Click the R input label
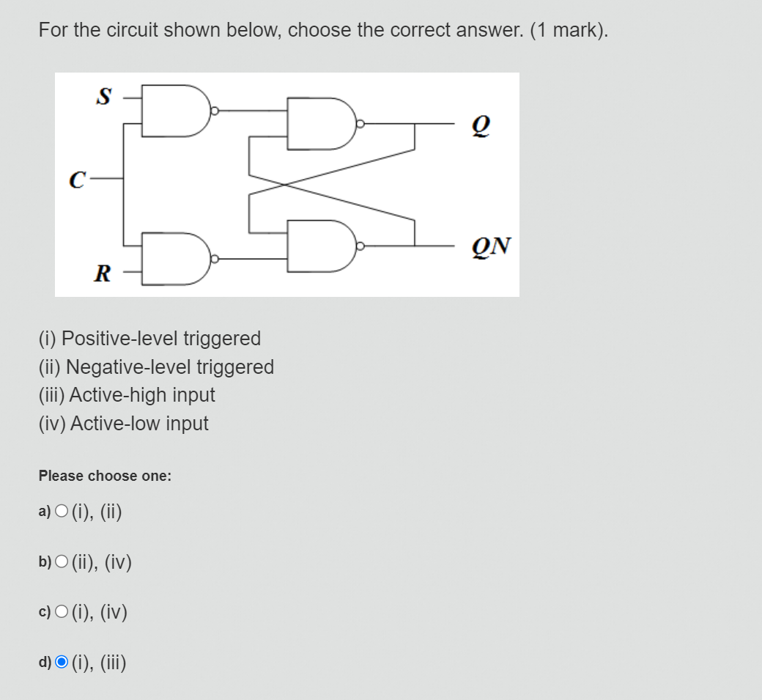This screenshot has height=700, width=762. point(103,275)
